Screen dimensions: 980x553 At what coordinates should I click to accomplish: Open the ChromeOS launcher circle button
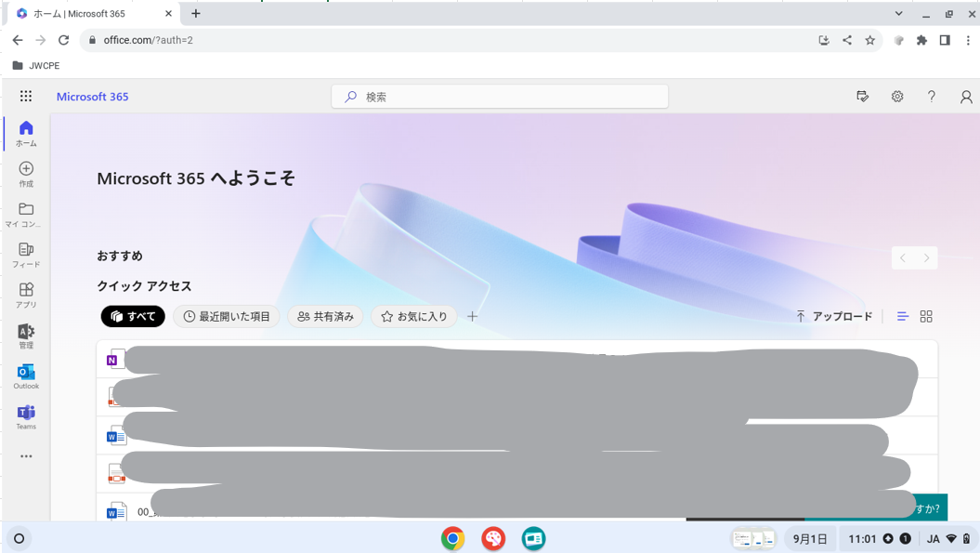tap(20, 538)
